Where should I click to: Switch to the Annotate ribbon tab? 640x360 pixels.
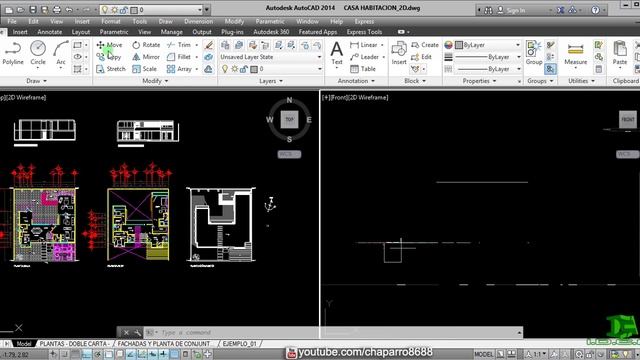coord(49,32)
